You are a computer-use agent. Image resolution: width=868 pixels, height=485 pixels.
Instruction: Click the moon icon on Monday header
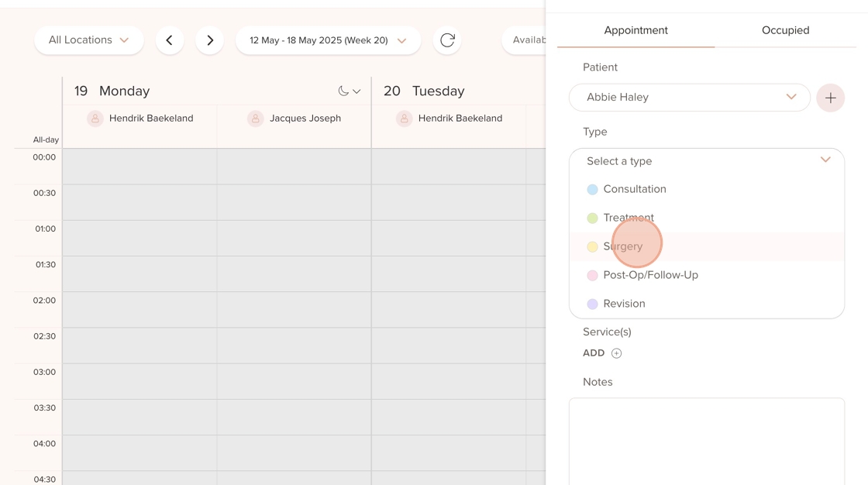(344, 91)
